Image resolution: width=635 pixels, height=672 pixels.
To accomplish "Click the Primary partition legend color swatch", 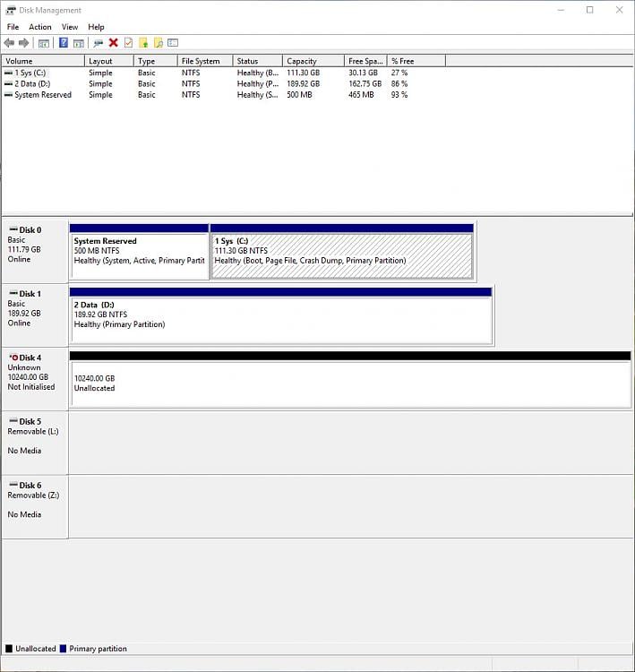I will (64, 649).
